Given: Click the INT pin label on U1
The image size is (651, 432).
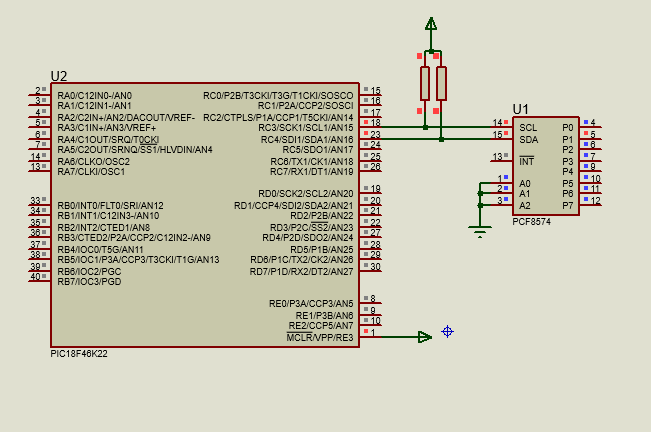Looking at the screenshot, I should pos(527,161).
